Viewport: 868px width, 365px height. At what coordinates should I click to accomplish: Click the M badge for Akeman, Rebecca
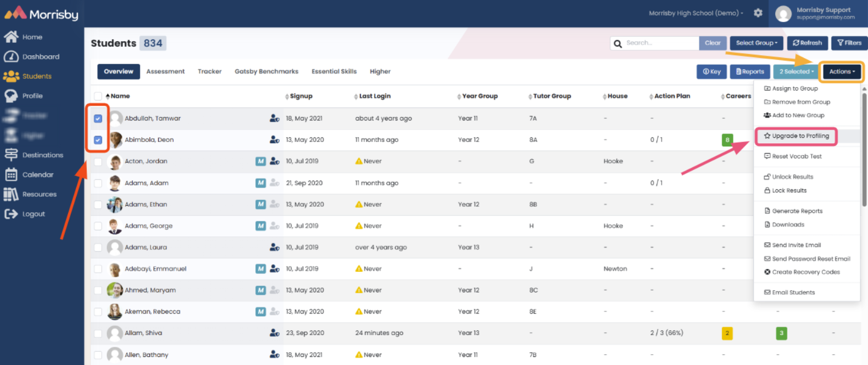(261, 311)
